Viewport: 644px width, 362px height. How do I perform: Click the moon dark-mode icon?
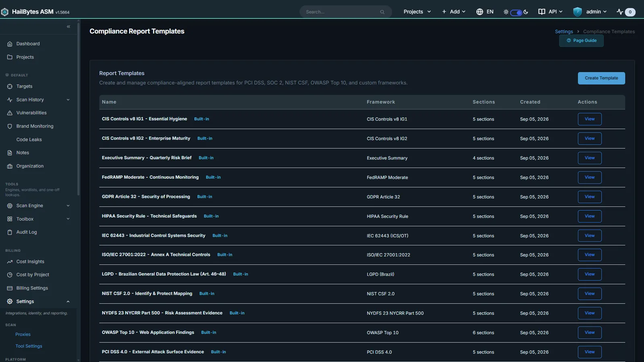pos(526,12)
